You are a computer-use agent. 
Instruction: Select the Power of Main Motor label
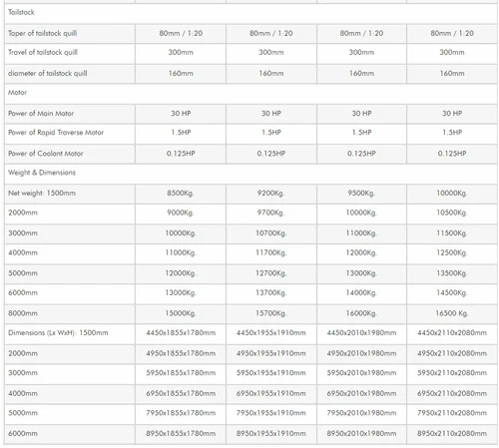click(x=41, y=114)
